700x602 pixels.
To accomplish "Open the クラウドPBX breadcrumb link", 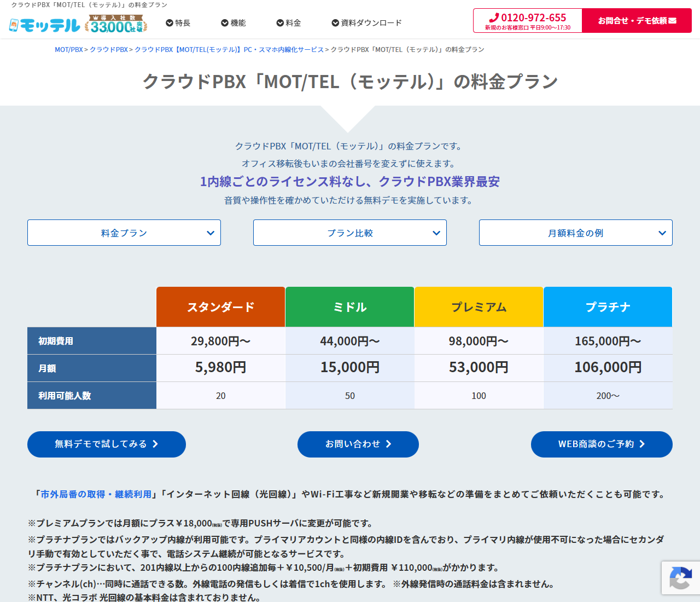I will [109, 49].
